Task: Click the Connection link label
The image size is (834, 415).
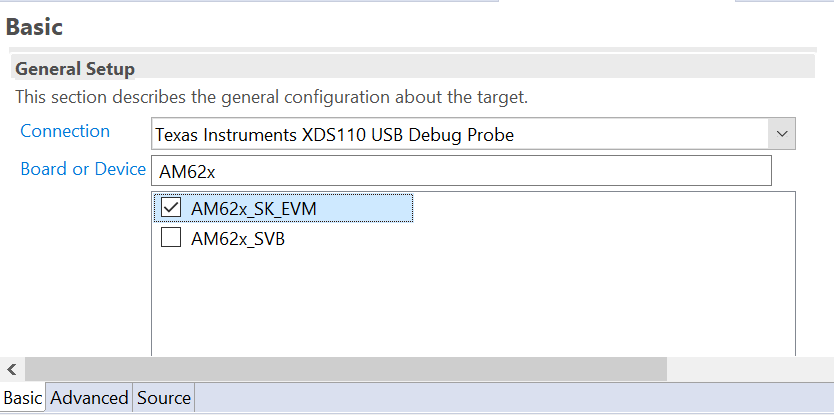Action: 65,131
